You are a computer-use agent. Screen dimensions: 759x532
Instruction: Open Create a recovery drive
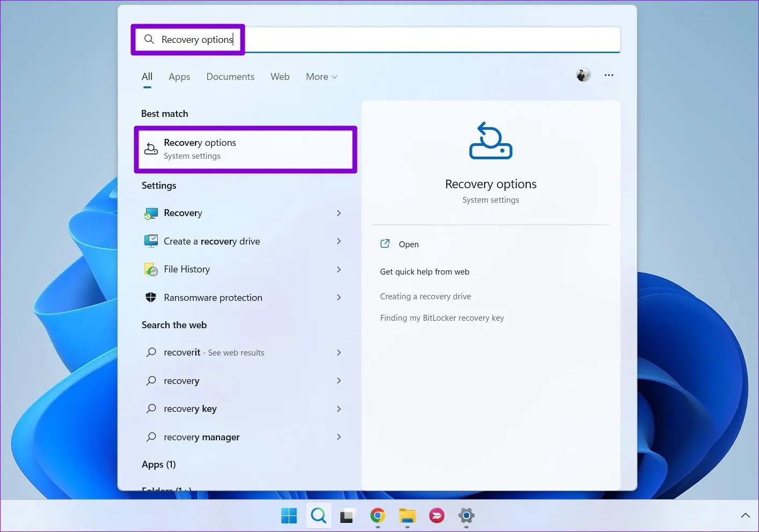tap(211, 241)
